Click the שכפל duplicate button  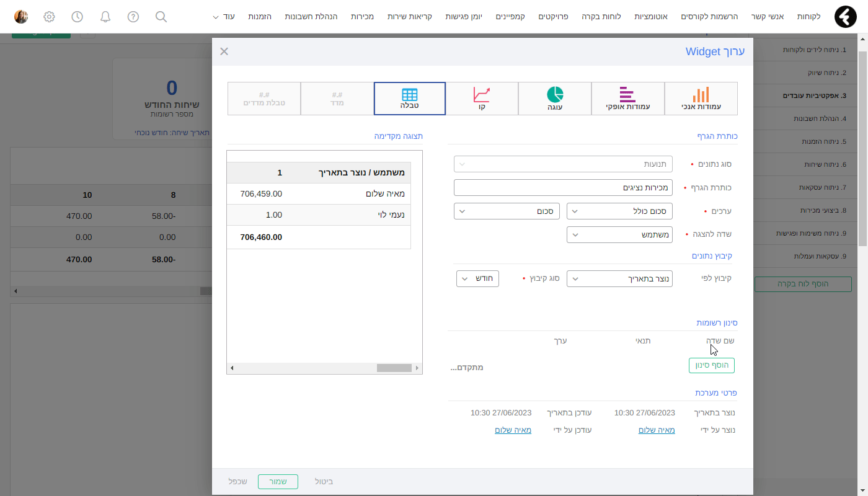click(x=238, y=482)
